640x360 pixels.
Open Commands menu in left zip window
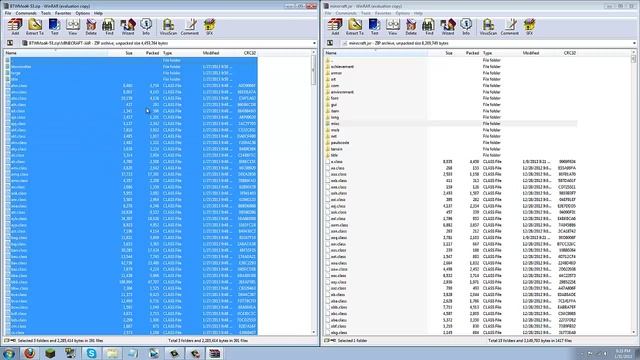click(26, 13)
